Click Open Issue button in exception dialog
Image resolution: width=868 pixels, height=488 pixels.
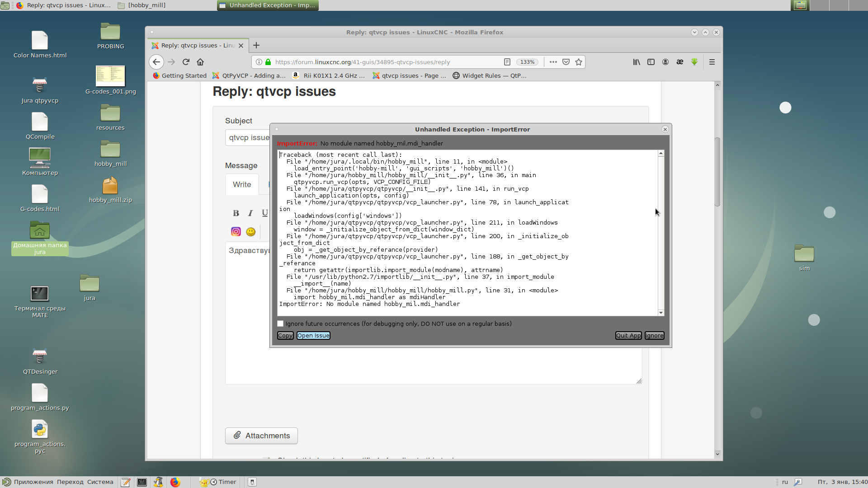313,335
